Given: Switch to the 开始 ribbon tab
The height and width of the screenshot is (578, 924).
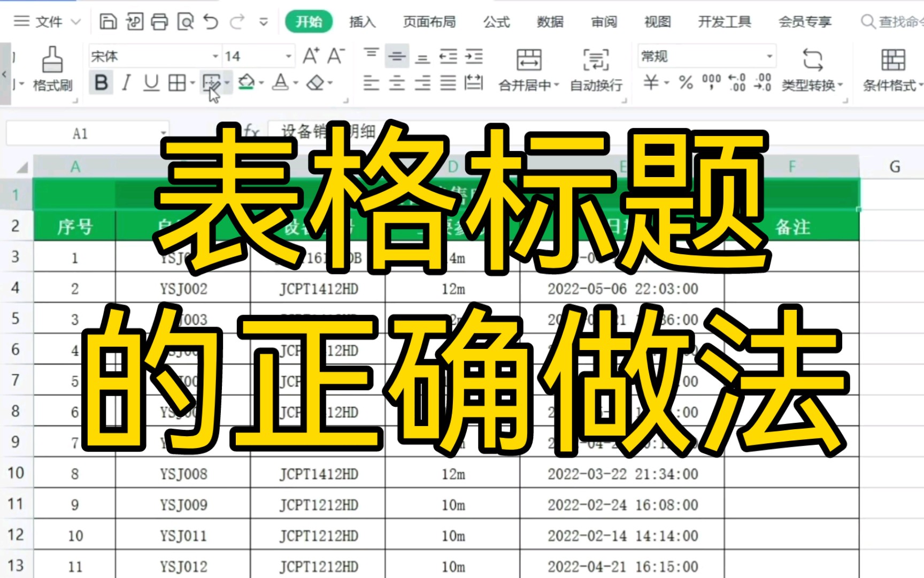Looking at the screenshot, I should click(309, 22).
